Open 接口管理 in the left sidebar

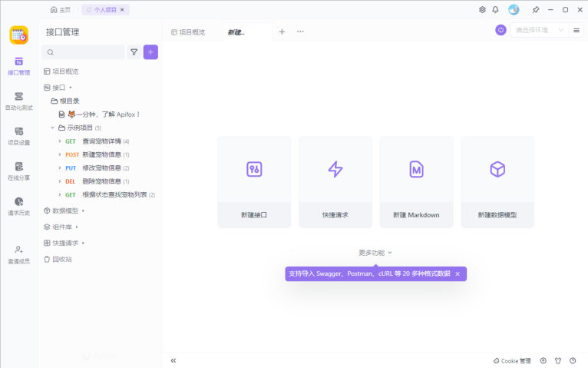(x=18, y=66)
